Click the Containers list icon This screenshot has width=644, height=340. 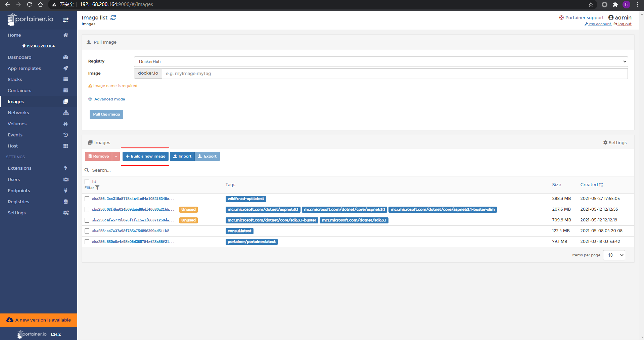(66, 90)
